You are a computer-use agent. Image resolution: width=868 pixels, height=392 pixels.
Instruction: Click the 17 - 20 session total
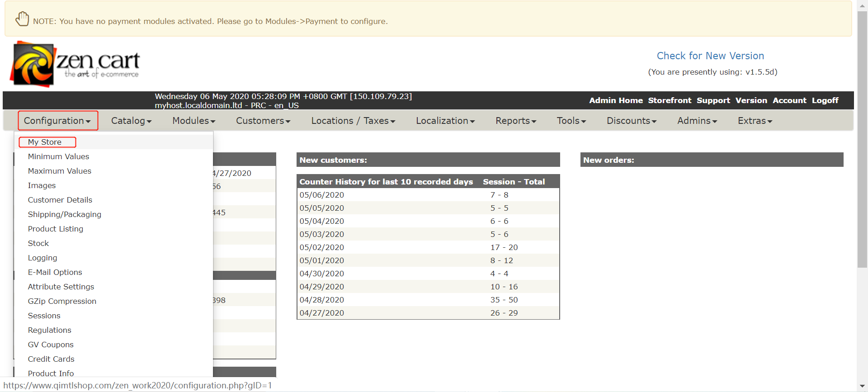click(504, 247)
